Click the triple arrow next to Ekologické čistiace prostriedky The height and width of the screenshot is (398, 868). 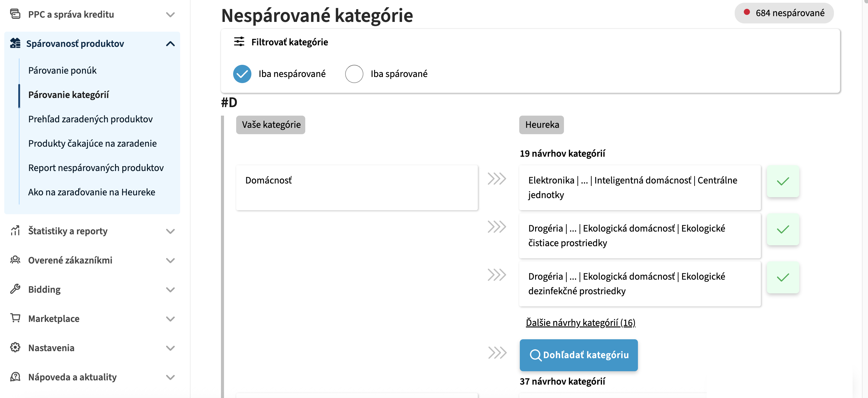click(497, 227)
